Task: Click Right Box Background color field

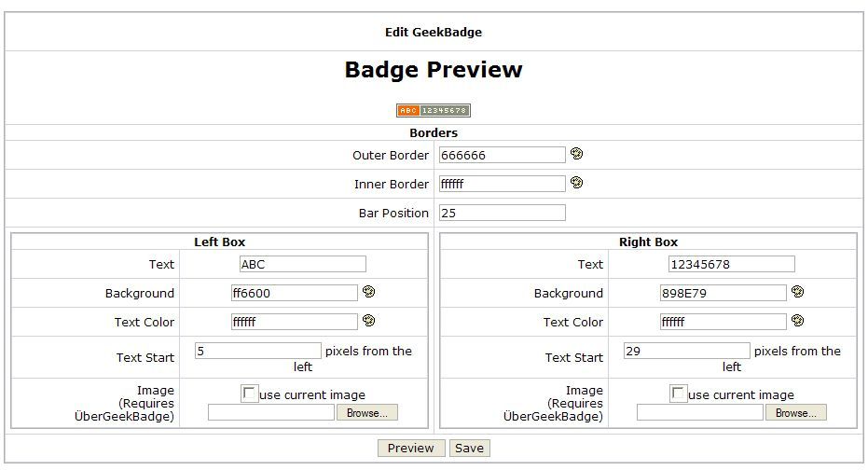Action: pos(723,293)
